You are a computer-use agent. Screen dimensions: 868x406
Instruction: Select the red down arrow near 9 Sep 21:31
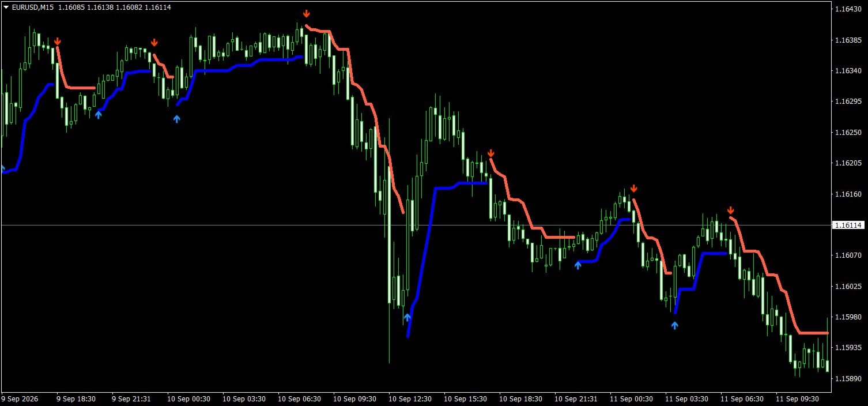coord(154,43)
